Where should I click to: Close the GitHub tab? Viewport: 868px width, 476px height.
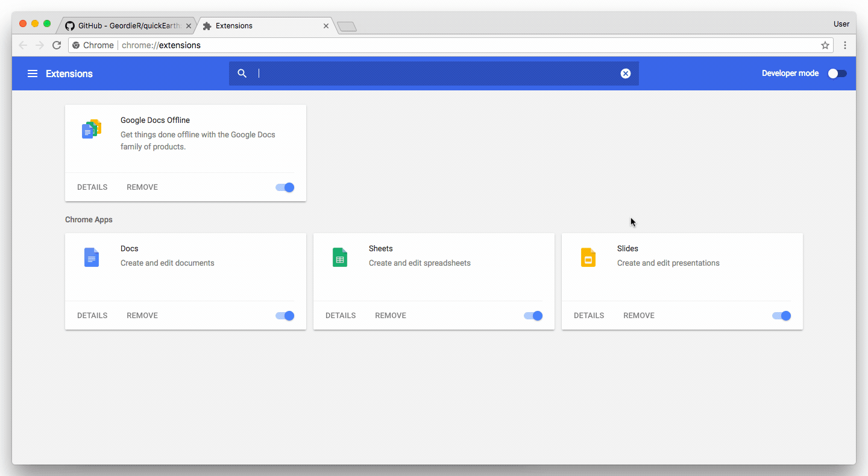(x=189, y=26)
